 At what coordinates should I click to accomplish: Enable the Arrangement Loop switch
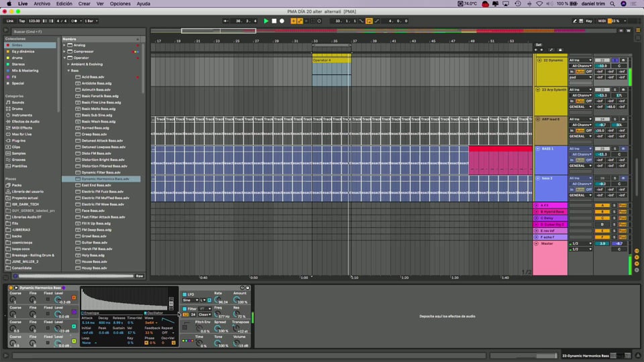(x=369, y=21)
